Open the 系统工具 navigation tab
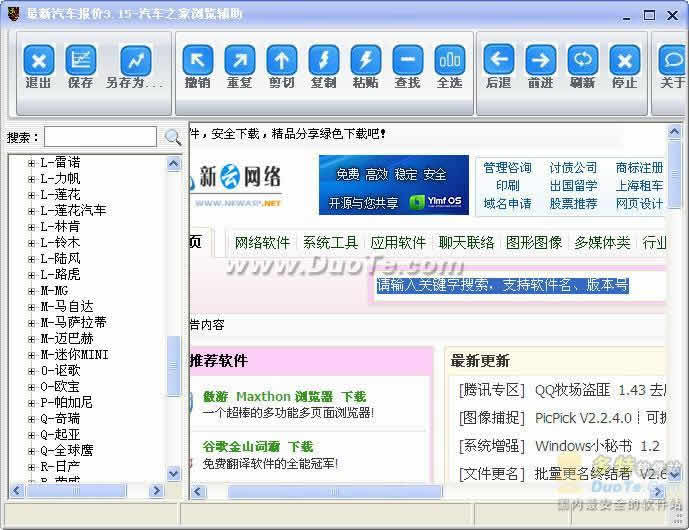This screenshot has height=530, width=689. tap(330, 243)
